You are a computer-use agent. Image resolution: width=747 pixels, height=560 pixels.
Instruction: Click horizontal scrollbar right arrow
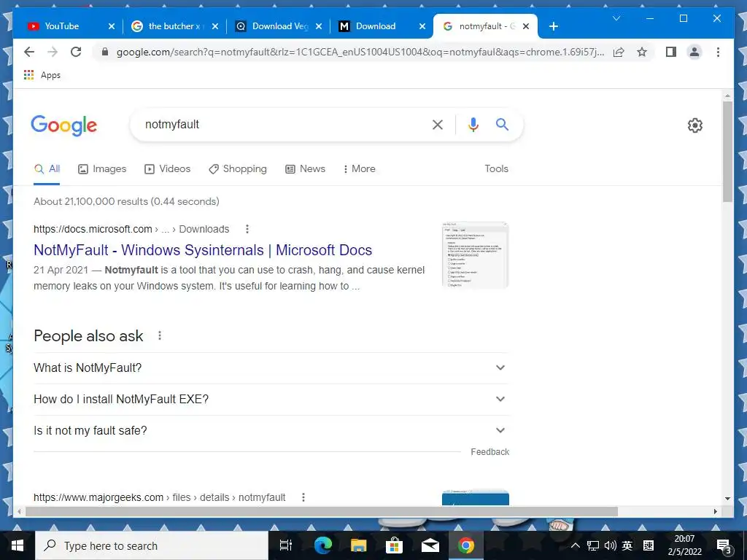(x=715, y=511)
